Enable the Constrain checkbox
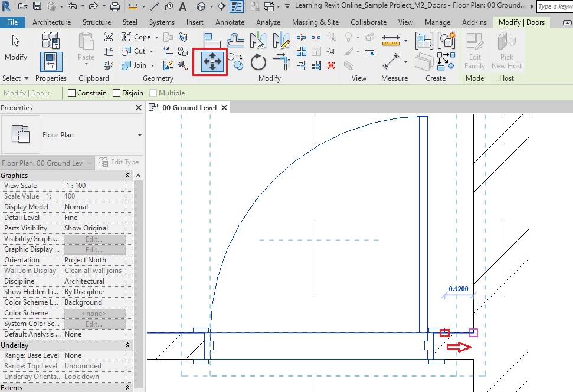The width and height of the screenshot is (573, 392). click(72, 93)
